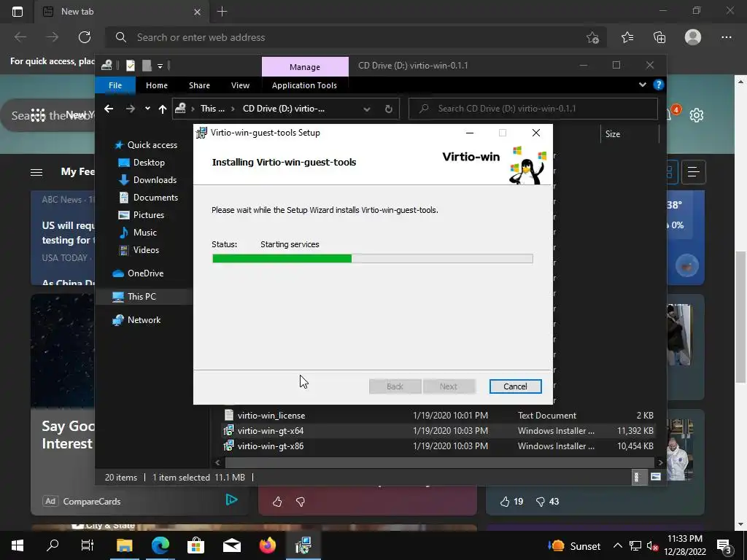Open the taskbar clock and calendar

(x=685, y=545)
